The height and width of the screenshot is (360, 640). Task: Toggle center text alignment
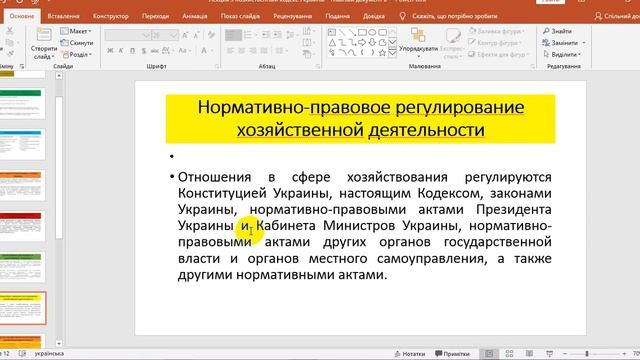coord(242,51)
